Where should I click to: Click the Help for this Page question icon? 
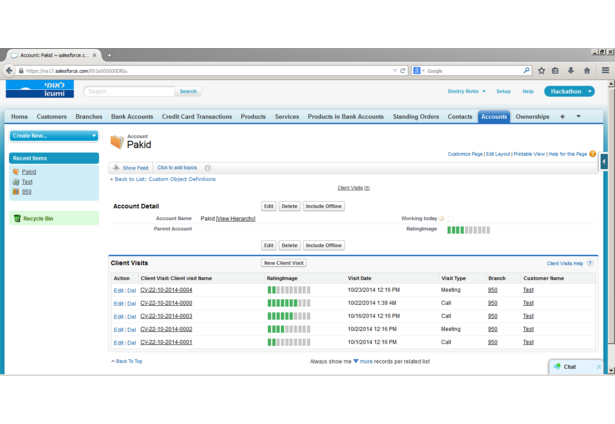click(x=592, y=154)
